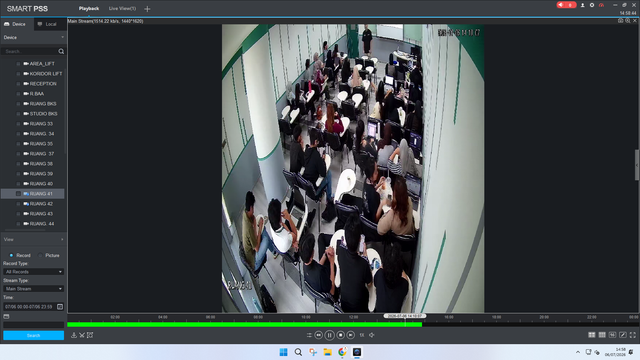This screenshot has width=640, height=360.
Task: Tick the checkbox for AREA_LIFT
Action: 18,64
